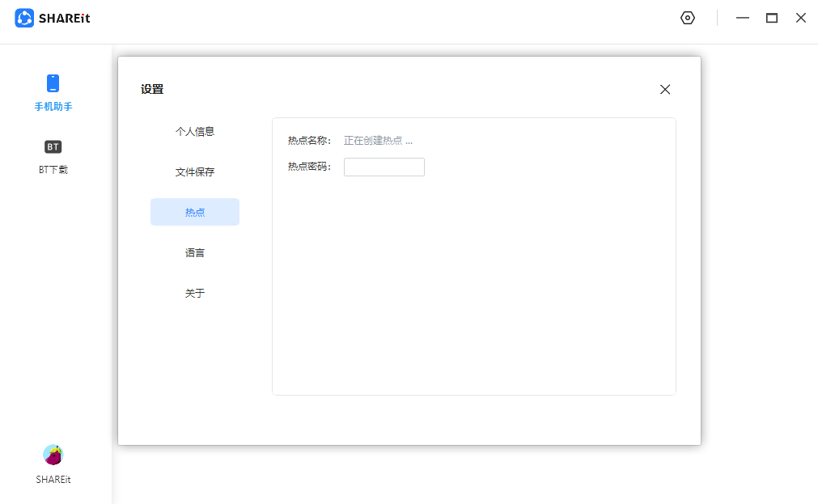Screen dimensions: 818x504
Task: Open the 关于 section
Action: (x=195, y=292)
